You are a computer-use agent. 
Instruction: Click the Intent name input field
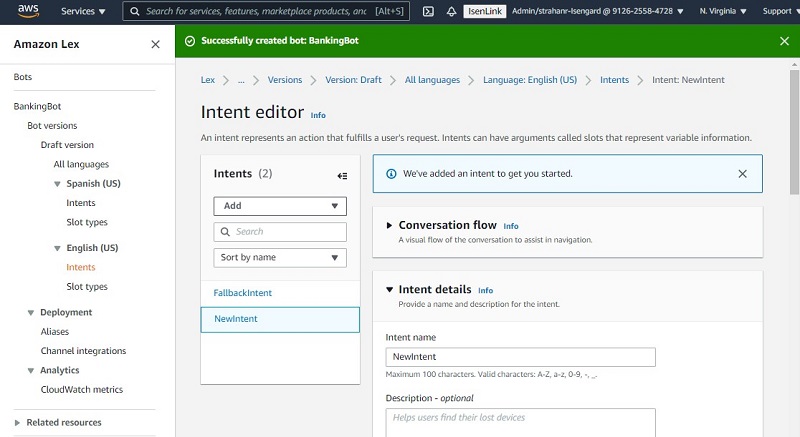520,357
